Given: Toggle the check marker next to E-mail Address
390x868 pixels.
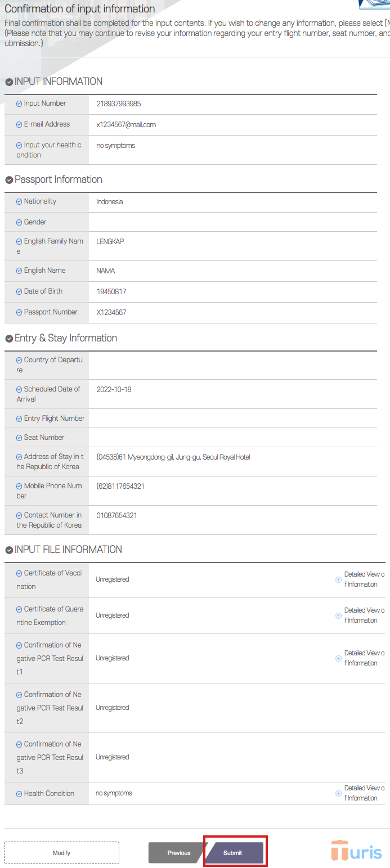Looking at the screenshot, I should pos(19,124).
